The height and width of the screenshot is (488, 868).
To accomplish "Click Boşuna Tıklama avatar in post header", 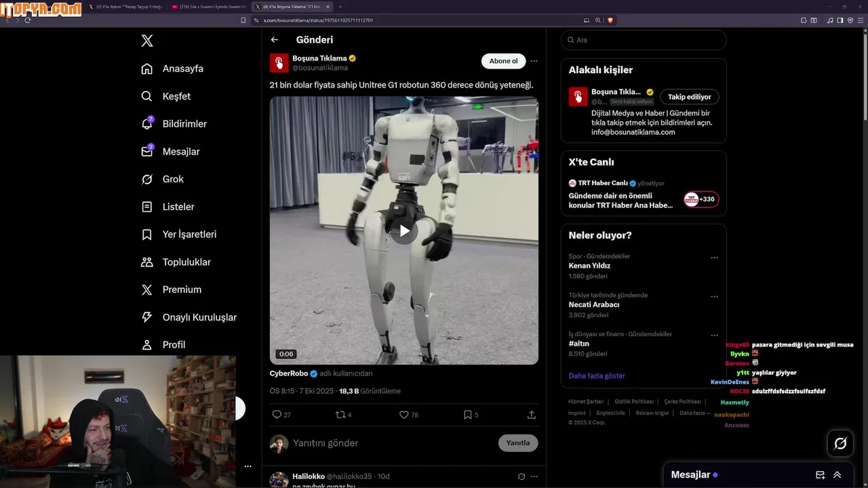I will pyautogui.click(x=279, y=62).
